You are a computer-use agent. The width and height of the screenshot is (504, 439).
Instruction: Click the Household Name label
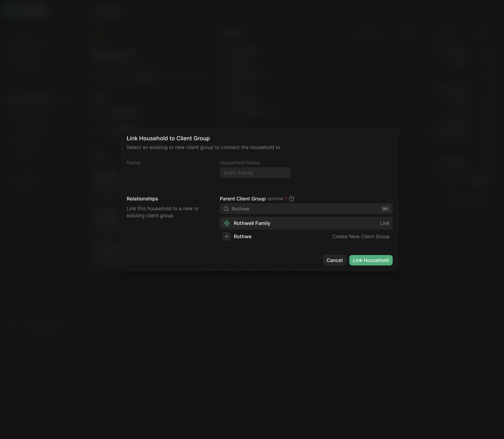[240, 163]
